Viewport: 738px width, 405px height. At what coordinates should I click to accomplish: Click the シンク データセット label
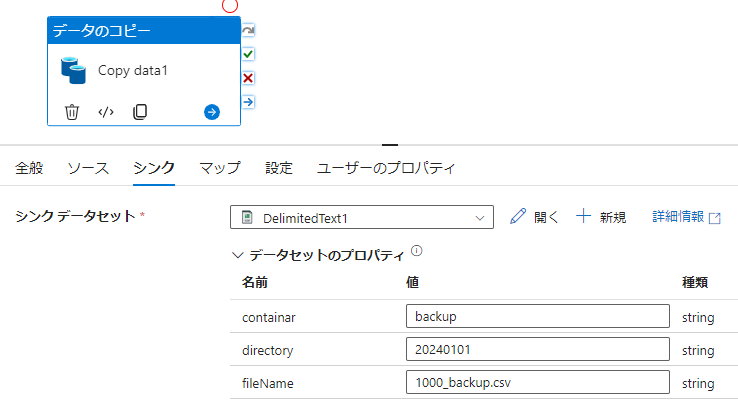click(75, 216)
